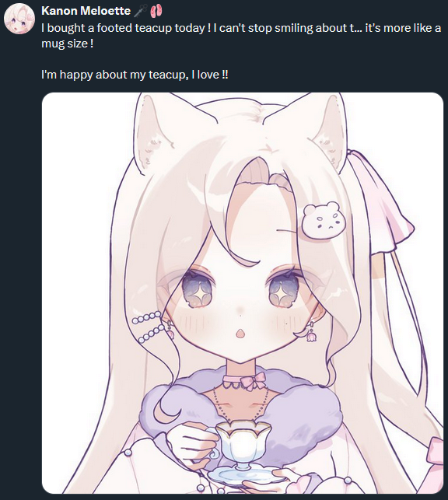
Task: Click the tweet text about the footed teacup
Action: 241,36
